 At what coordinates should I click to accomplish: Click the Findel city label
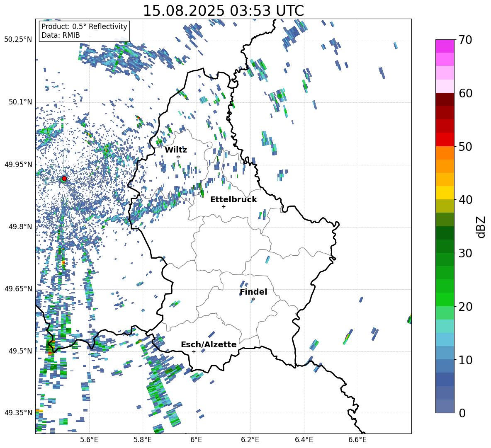[253, 292]
